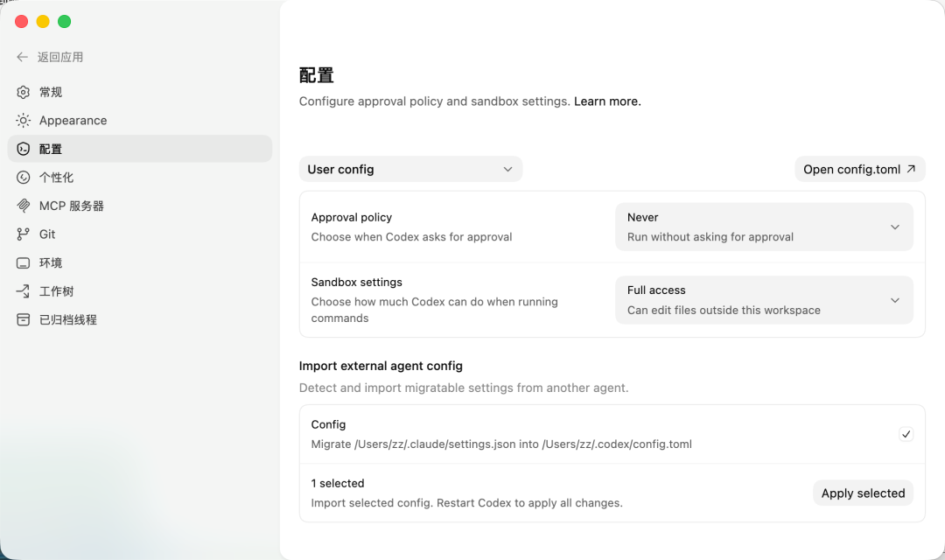The height and width of the screenshot is (560, 945).
Task: Click the gear icon beside 常规
Action: point(24,92)
